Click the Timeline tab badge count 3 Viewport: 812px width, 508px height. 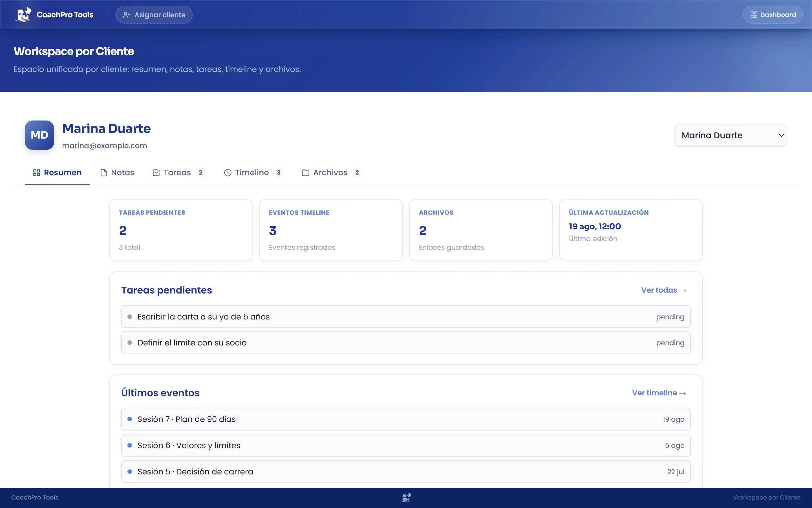point(279,173)
